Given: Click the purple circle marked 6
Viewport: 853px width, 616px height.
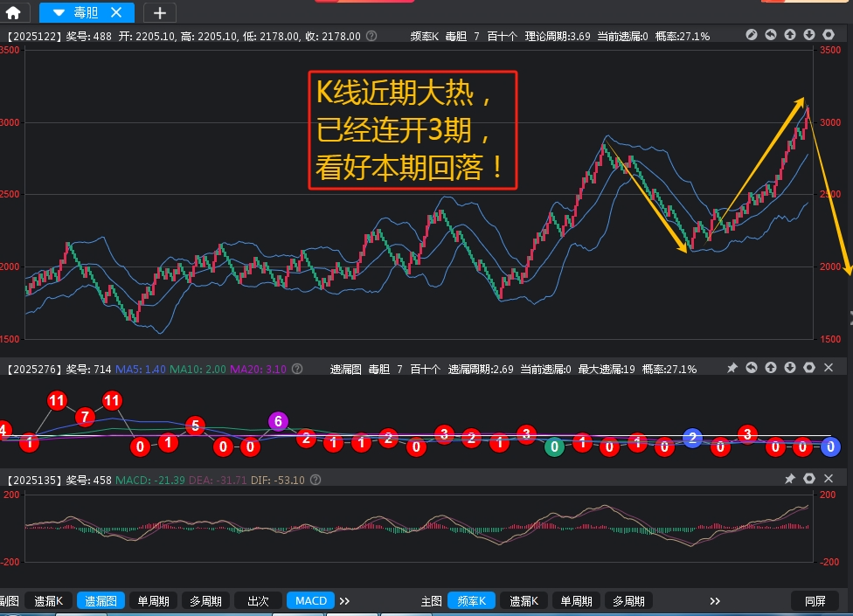Looking at the screenshot, I should click(x=278, y=422).
